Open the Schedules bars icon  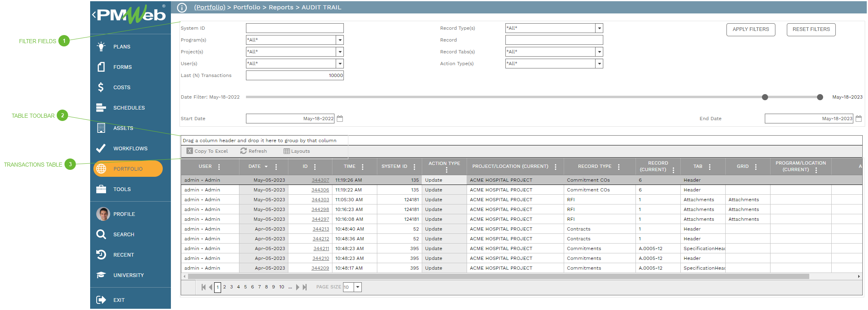tap(101, 108)
